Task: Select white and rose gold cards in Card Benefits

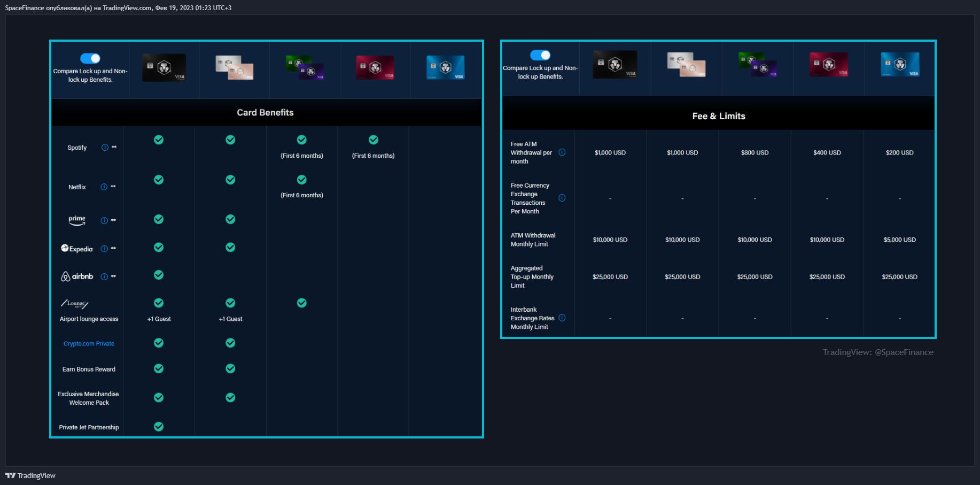Action: tap(234, 67)
